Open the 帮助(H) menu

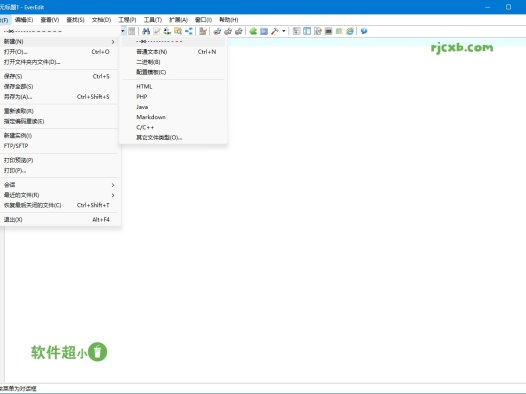point(228,20)
